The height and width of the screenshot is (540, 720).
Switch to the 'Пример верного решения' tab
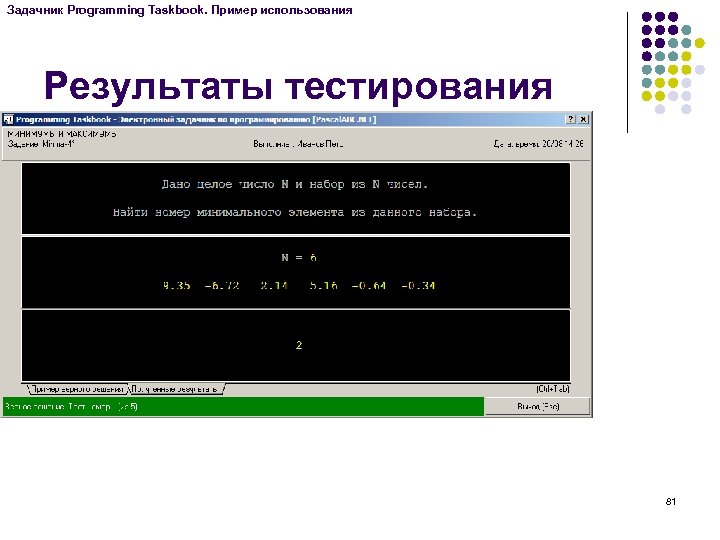pos(78,389)
